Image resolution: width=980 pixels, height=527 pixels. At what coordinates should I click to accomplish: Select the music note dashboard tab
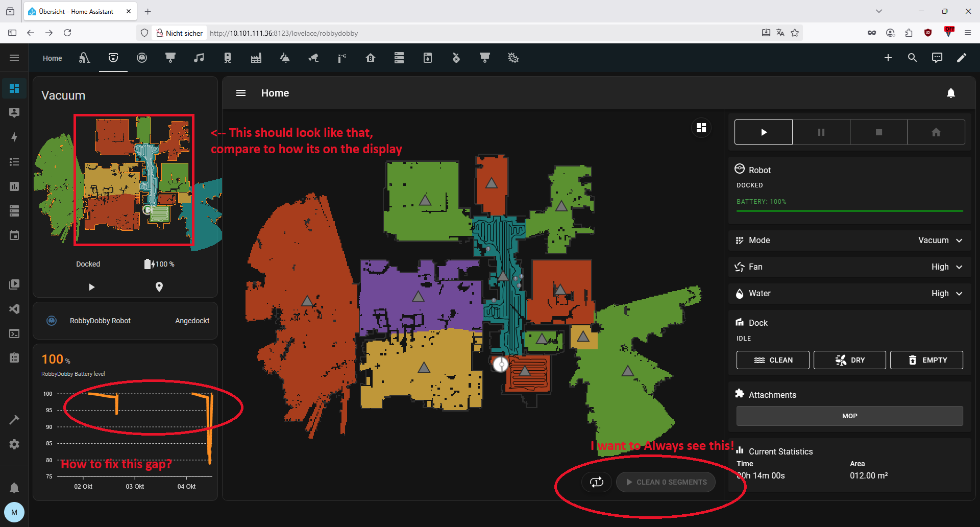(199, 58)
